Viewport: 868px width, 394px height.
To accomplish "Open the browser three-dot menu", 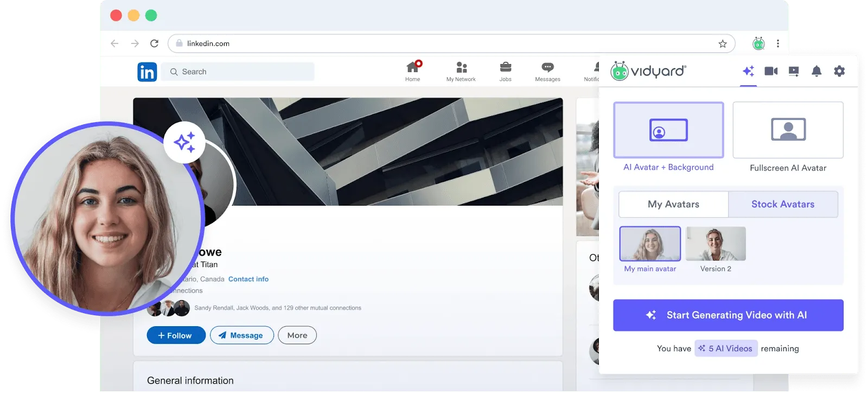I will tap(778, 43).
